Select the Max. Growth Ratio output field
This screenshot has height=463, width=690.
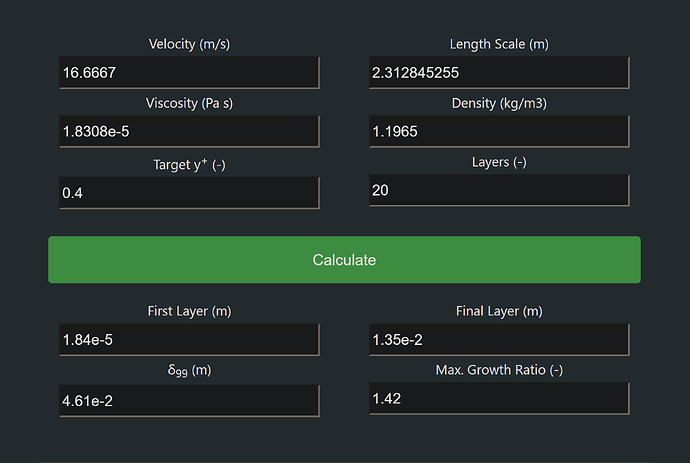click(499, 399)
